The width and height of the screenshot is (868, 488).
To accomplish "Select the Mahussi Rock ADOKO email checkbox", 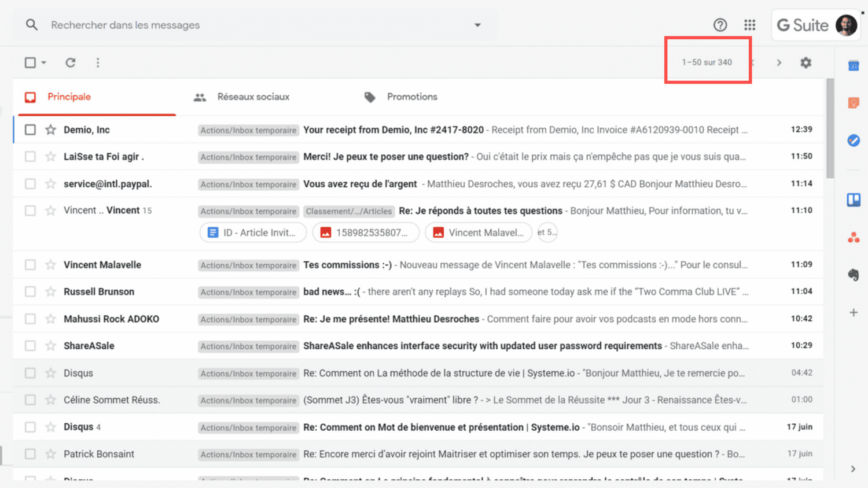I will pyautogui.click(x=30, y=319).
